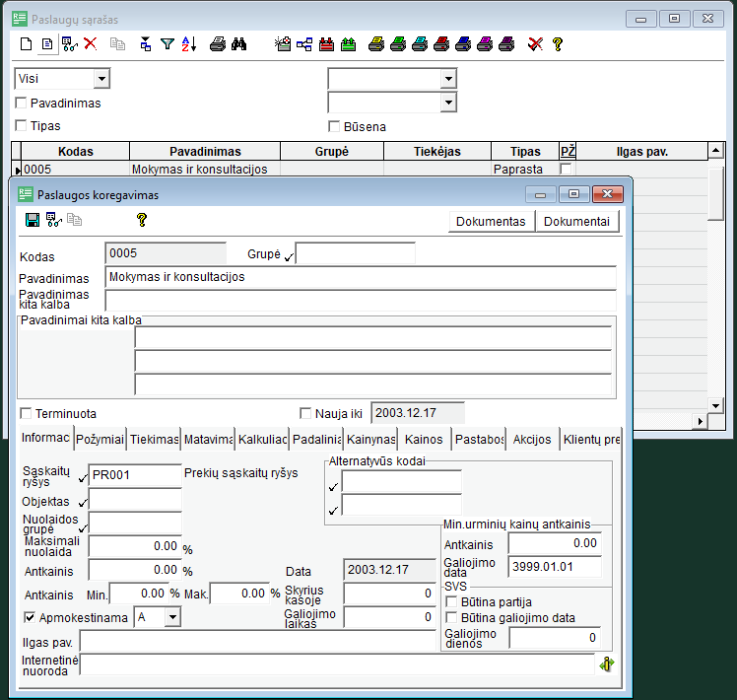Click the red cross with checkmark icon
737x700 pixels.
(x=535, y=44)
